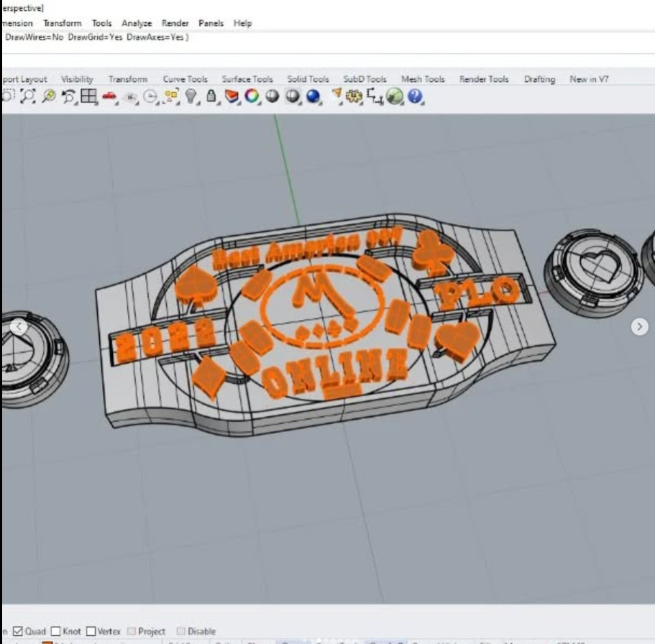Click the Zoom Extents magnifier icon

(48, 96)
